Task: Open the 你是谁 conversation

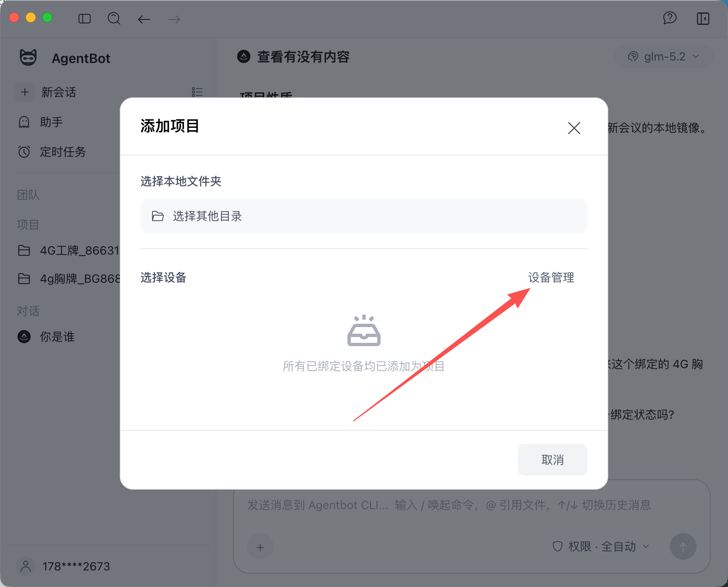Action: (46, 337)
